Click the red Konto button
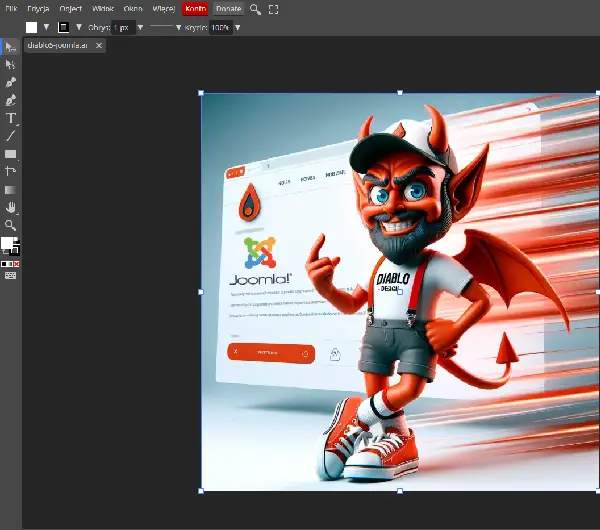The image size is (600, 530). 195,9
